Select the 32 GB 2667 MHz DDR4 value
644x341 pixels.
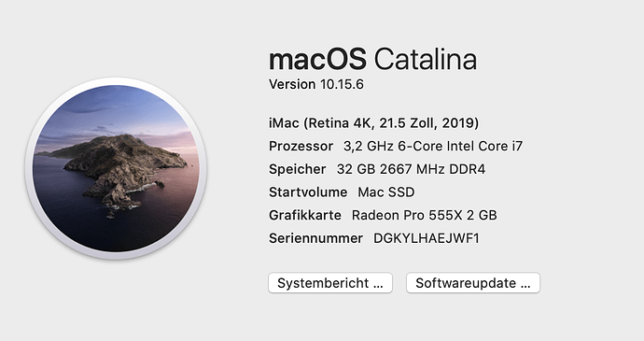pyautogui.click(x=411, y=169)
